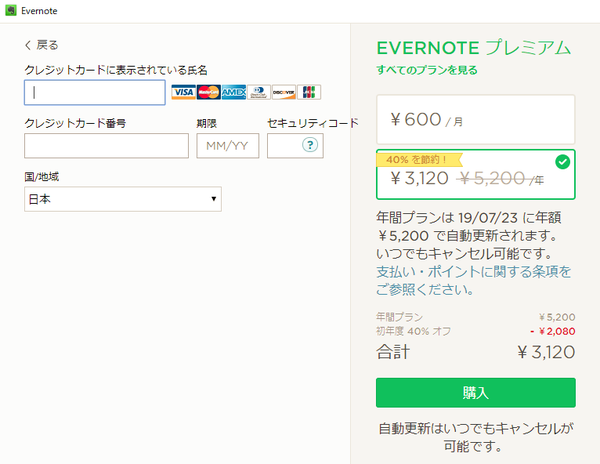600x464 pixels.
Task: Click the 年間プラン line item label
Action: pyautogui.click(x=399, y=317)
